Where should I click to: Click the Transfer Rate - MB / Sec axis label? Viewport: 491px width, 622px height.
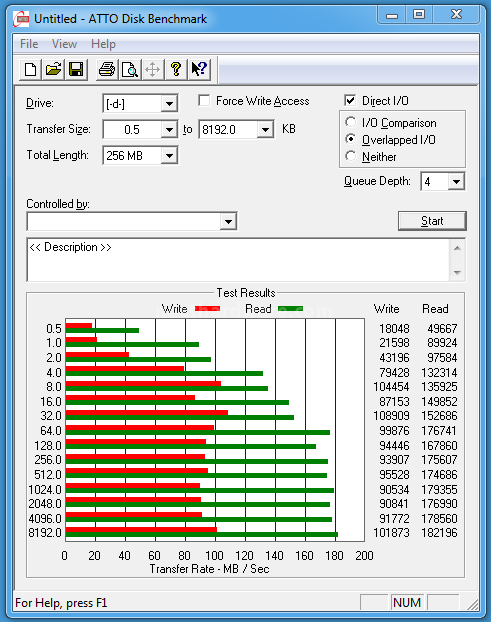pyautogui.click(x=209, y=569)
